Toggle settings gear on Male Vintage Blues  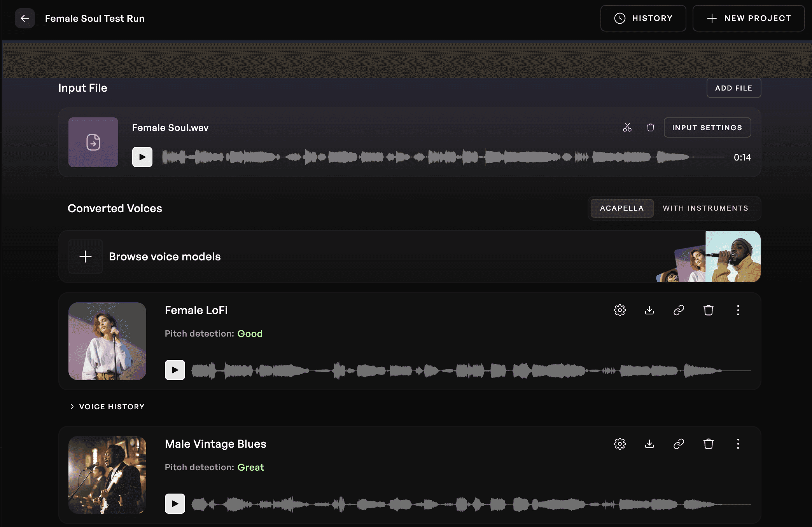click(619, 444)
